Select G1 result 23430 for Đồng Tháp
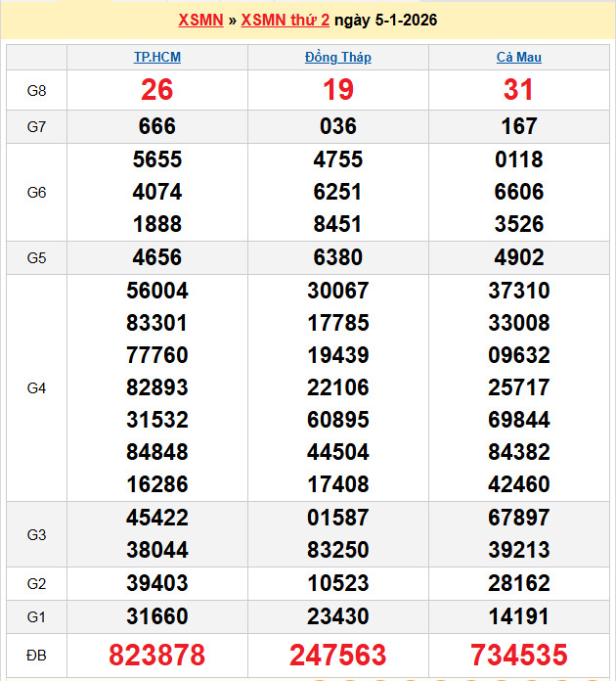This screenshot has height=681, width=616. coord(337,616)
